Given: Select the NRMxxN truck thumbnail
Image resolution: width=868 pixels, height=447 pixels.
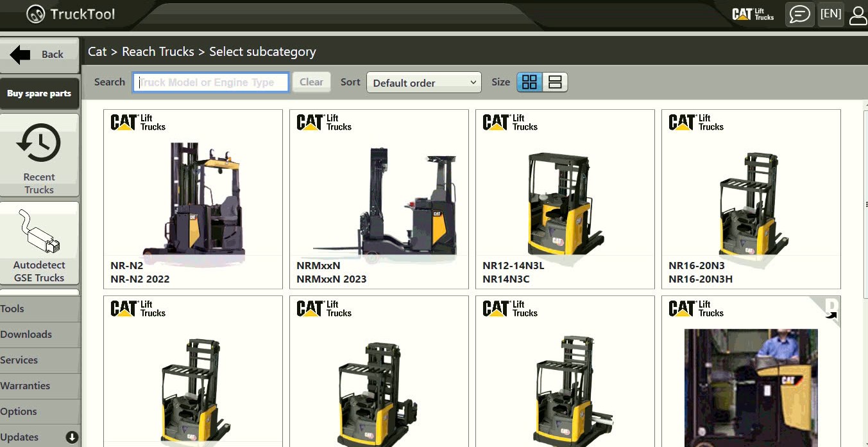Looking at the screenshot, I should coord(379,199).
